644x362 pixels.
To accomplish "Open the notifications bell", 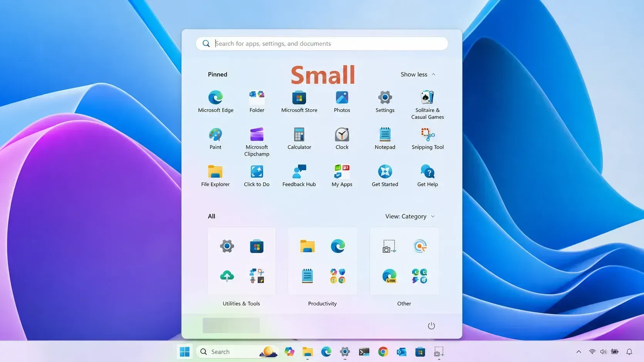I will coord(629,352).
